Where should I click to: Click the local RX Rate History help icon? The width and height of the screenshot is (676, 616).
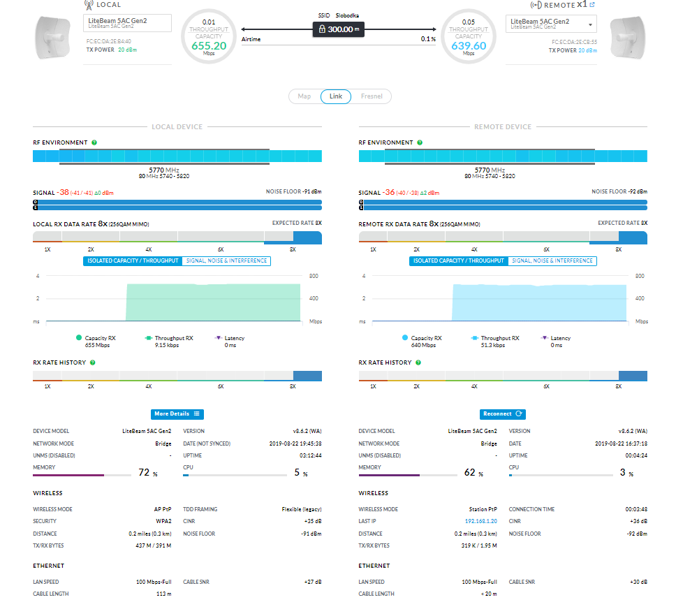pos(92,362)
